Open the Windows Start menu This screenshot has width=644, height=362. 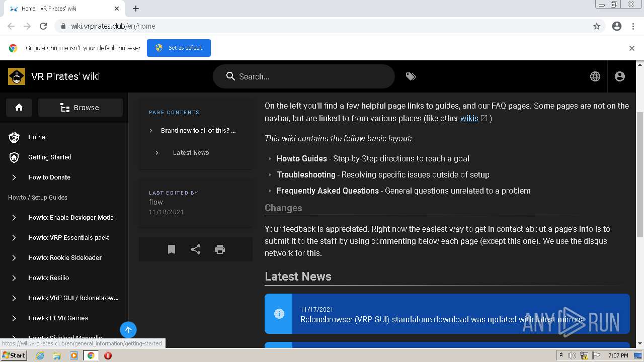tap(14, 355)
